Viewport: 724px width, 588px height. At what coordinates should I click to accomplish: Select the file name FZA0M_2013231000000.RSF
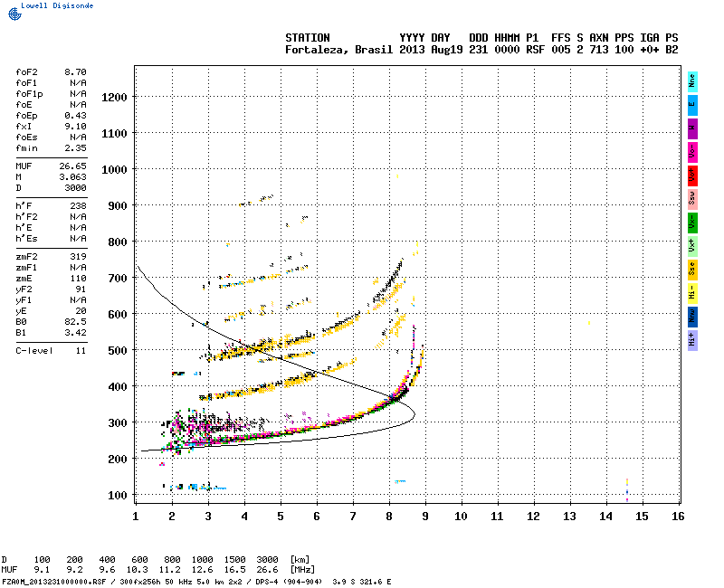click(x=54, y=582)
